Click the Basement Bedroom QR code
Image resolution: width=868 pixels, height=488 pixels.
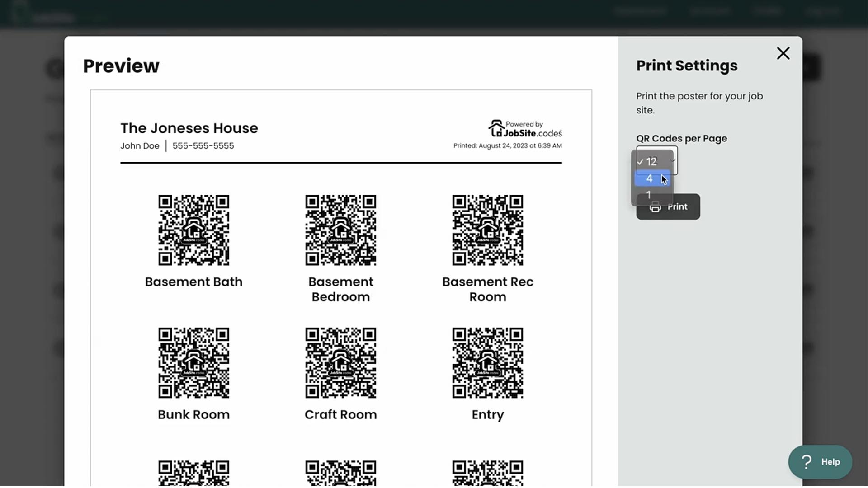pos(340,230)
